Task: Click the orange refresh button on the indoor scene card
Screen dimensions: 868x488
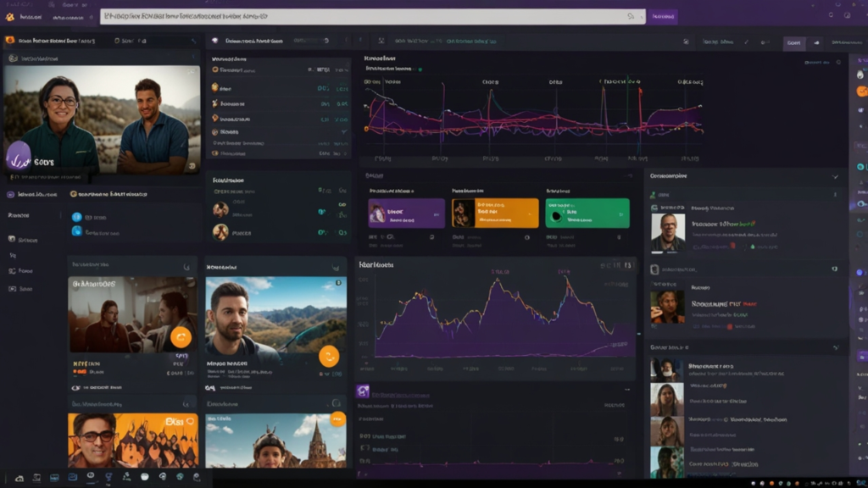Action: [181, 337]
